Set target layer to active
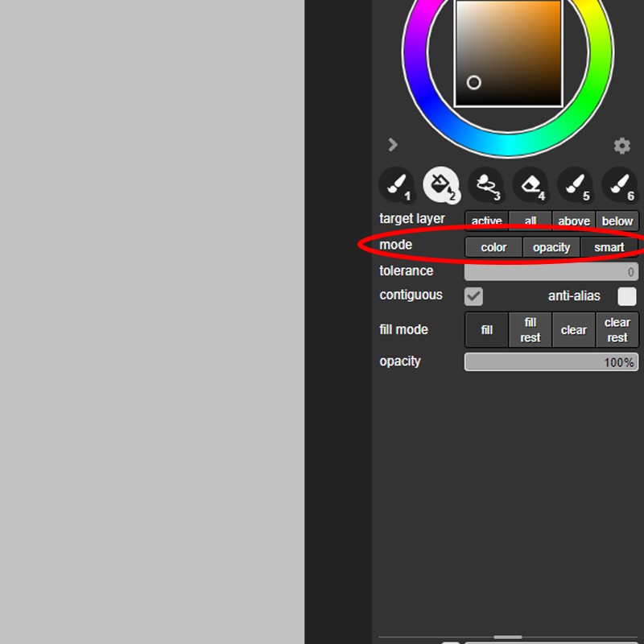Viewport: 644px width, 644px height. tap(487, 221)
